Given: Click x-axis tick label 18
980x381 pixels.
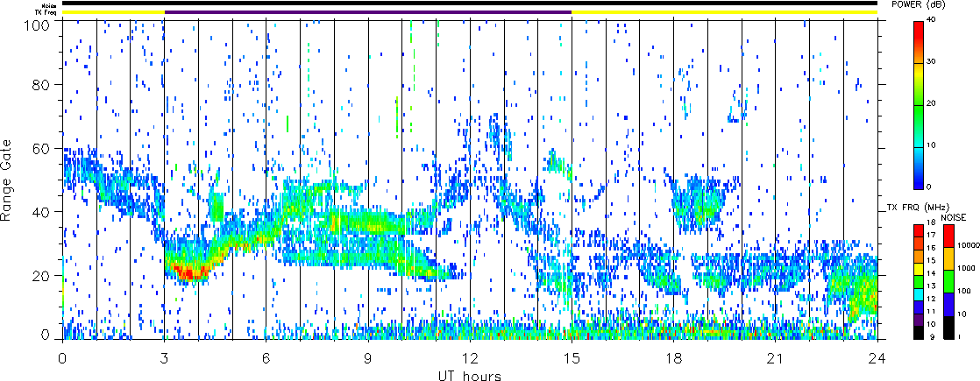Looking at the screenshot, I should 674,358.
